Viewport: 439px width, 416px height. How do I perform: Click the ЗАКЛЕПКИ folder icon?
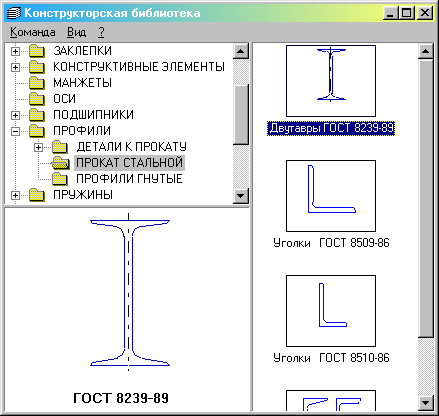click(x=37, y=51)
